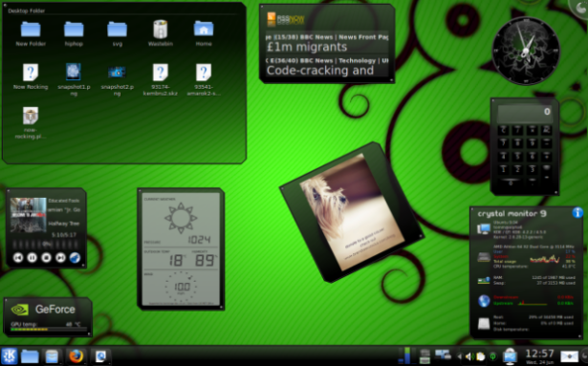Open the file manager folder icon in the panel
The width and height of the screenshot is (588, 366).
tap(30, 356)
